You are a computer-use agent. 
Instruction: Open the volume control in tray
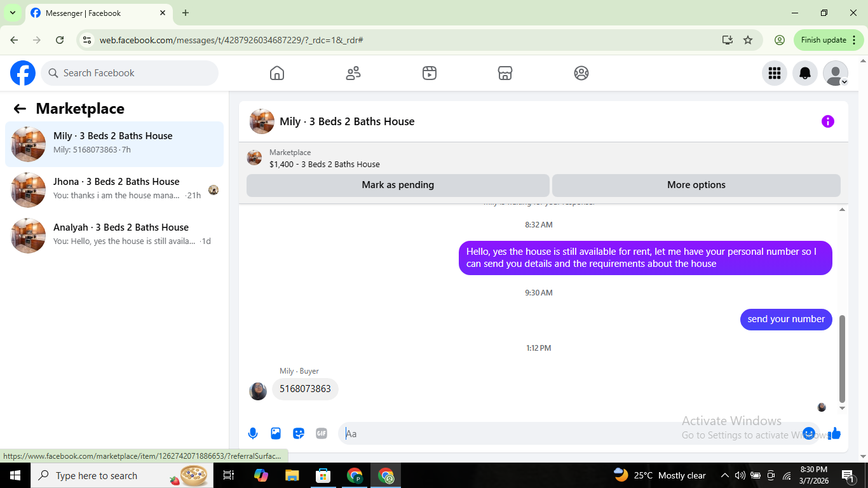740,475
